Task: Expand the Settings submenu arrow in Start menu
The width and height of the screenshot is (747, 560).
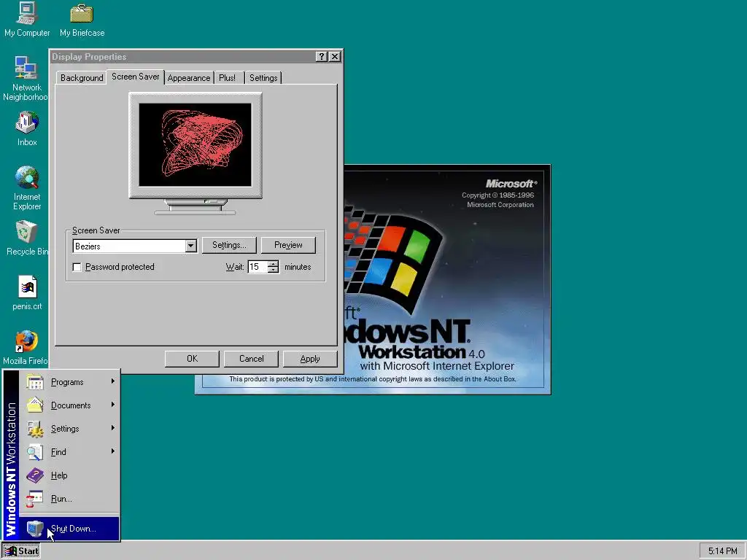Action: [113, 427]
